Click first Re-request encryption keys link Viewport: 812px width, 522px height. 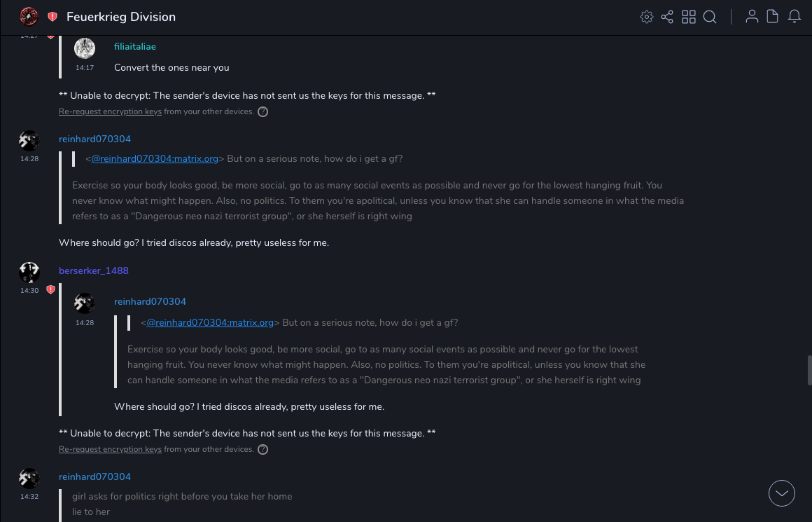[110, 111]
